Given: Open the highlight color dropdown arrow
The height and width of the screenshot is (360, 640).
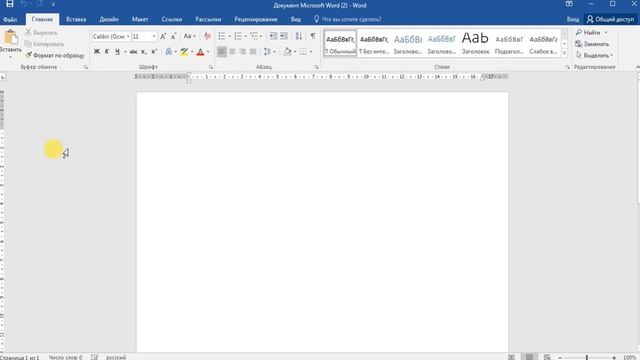Looking at the screenshot, I should (x=192, y=51).
